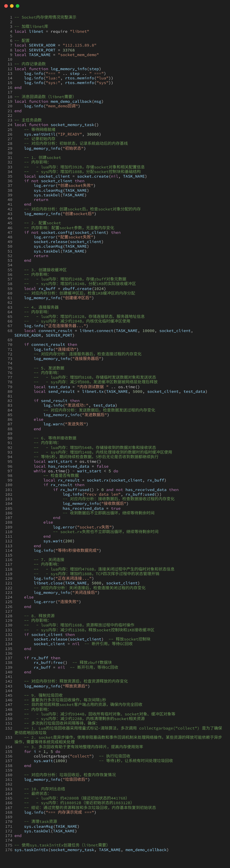This screenshot has height=868, width=230.
Task: Click log.error("连接失败") on line 125
Action: [57, 602]
